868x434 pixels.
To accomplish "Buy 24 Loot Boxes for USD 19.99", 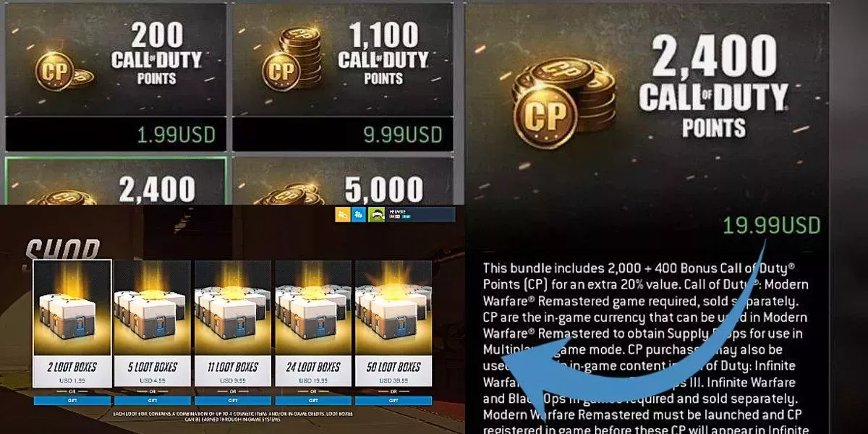I will [x=312, y=372].
